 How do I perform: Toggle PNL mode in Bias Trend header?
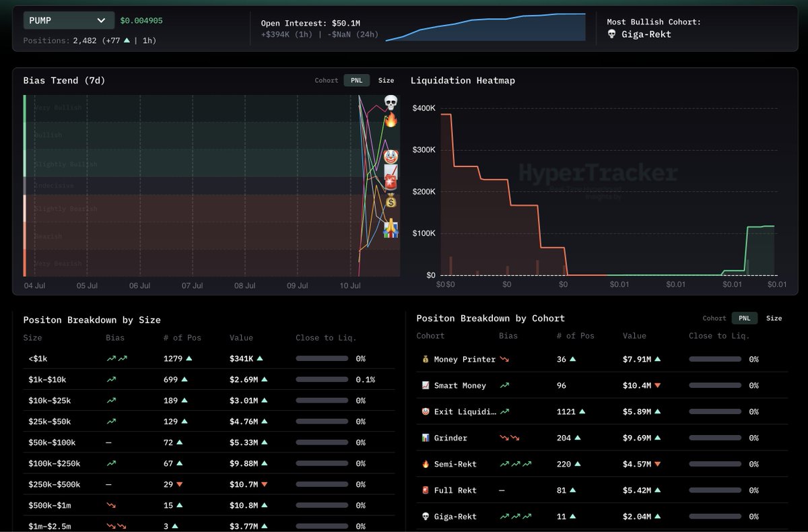point(356,80)
